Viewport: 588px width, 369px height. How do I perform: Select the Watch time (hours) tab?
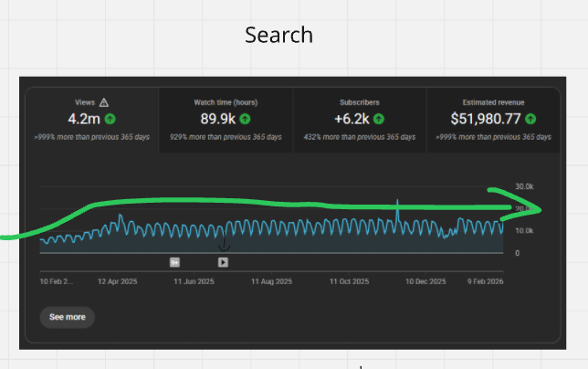pyautogui.click(x=226, y=120)
